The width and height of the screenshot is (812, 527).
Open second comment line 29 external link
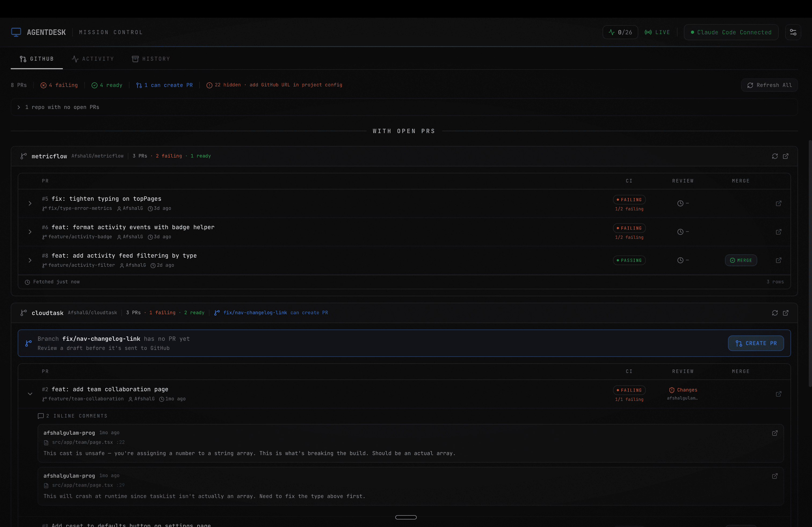click(775, 476)
